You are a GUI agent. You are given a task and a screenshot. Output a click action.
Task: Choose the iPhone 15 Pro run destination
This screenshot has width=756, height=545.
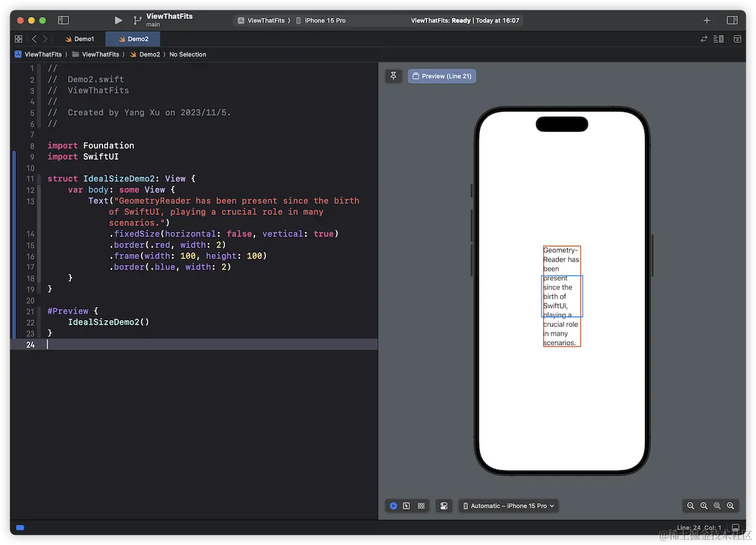tap(321, 20)
